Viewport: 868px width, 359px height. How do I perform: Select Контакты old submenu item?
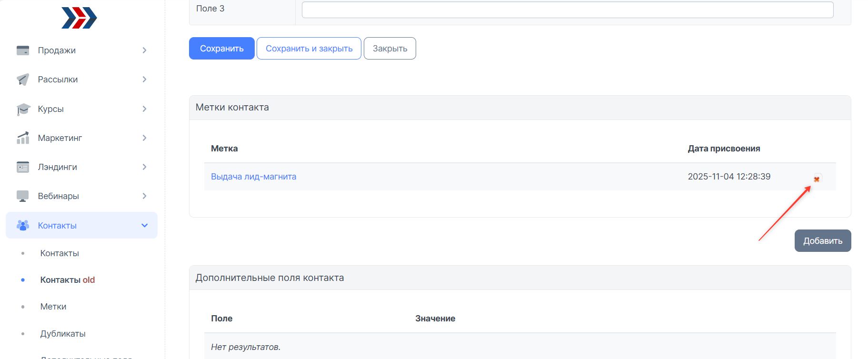(68, 280)
